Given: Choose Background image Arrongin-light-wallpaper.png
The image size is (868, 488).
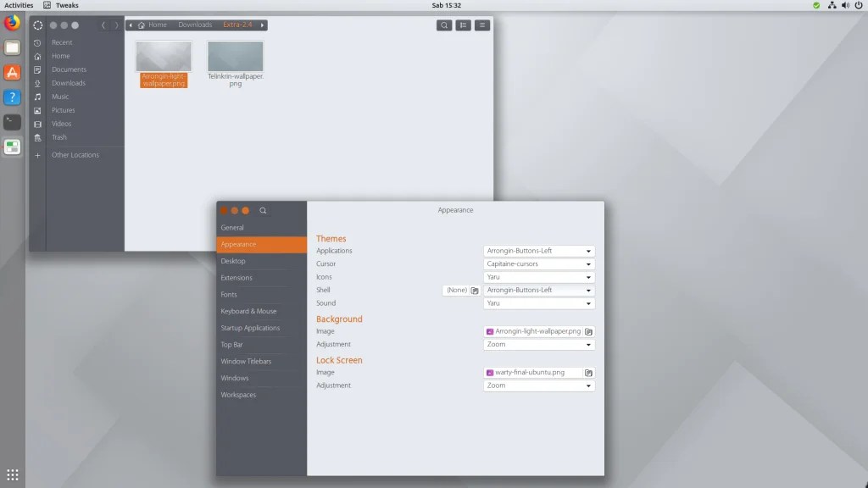Looking at the screenshot, I should (533, 331).
